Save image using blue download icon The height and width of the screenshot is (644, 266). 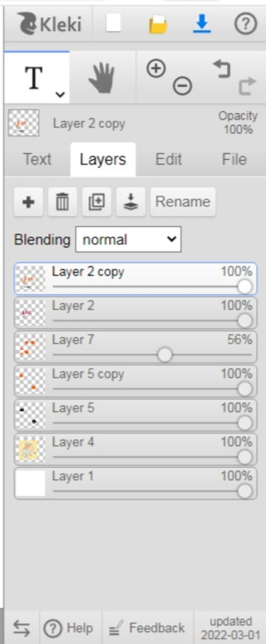(202, 24)
